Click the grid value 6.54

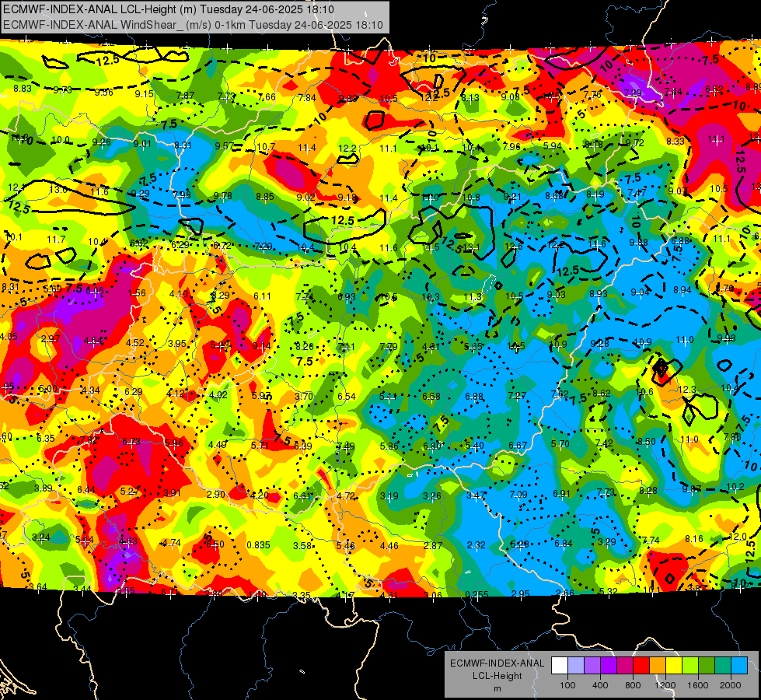click(347, 397)
